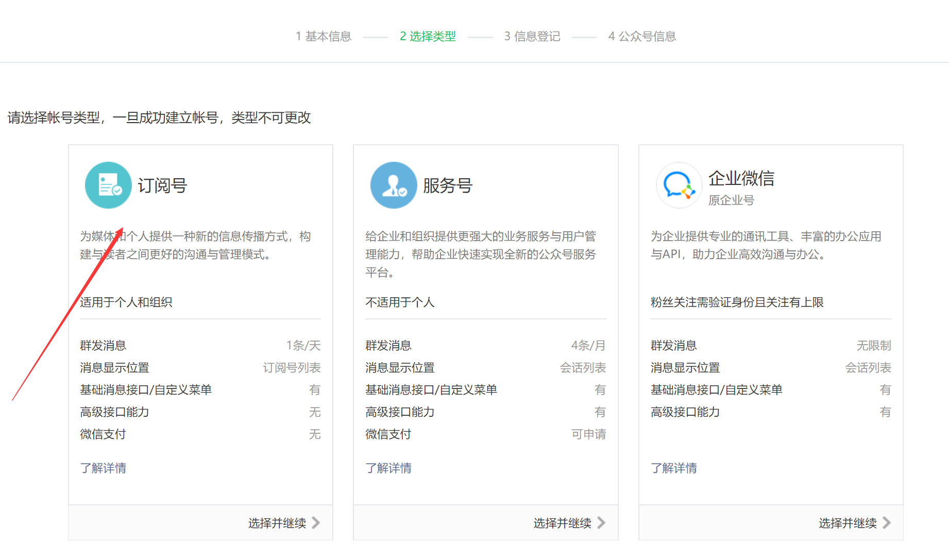
Task: Click the 服务号 card title
Action: pyautogui.click(x=448, y=185)
